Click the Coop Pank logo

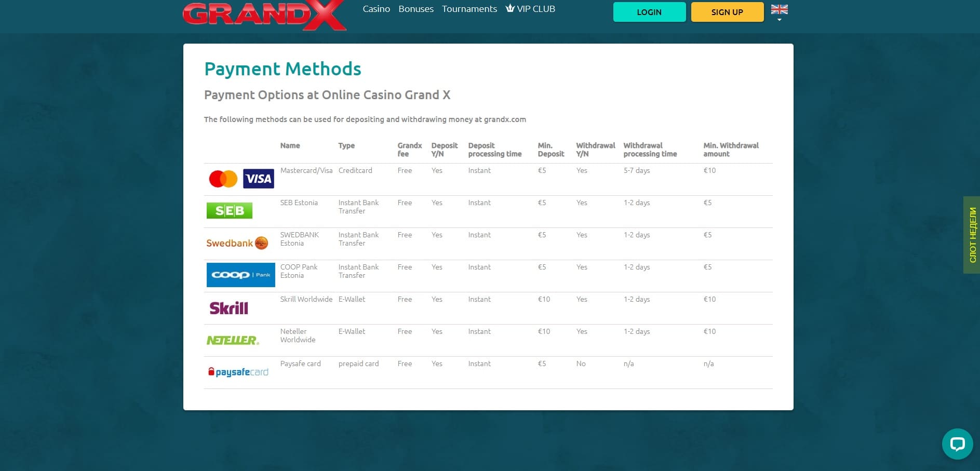pyautogui.click(x=241, y=275)
